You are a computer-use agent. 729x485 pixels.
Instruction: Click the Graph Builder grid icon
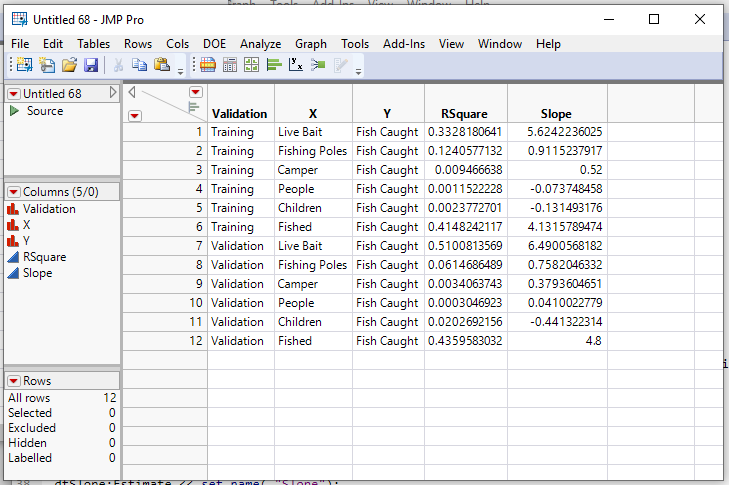click(x=252, y=65)
